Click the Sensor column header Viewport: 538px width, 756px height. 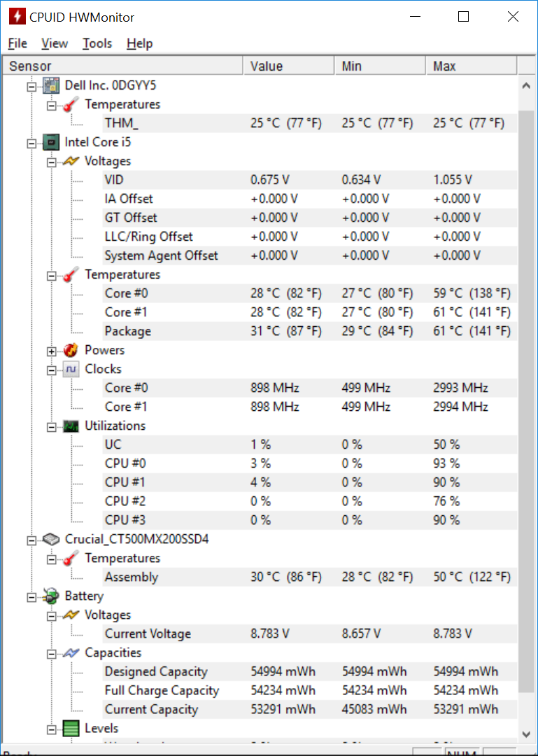pos(122,66)
